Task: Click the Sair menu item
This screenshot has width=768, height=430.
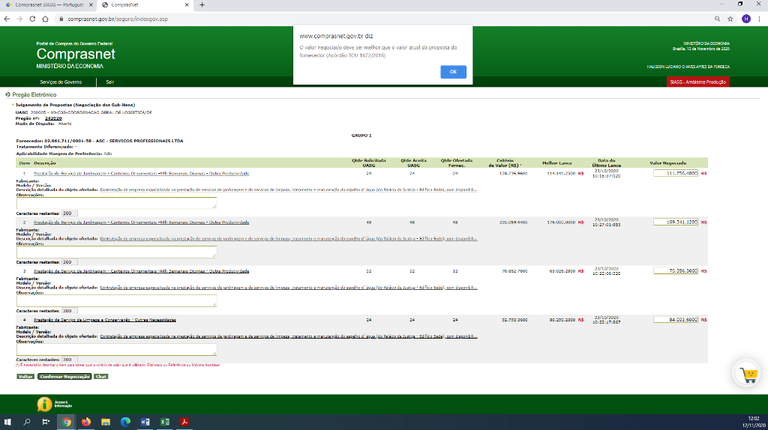Action: pyautogui.click(x=110, y=82)
